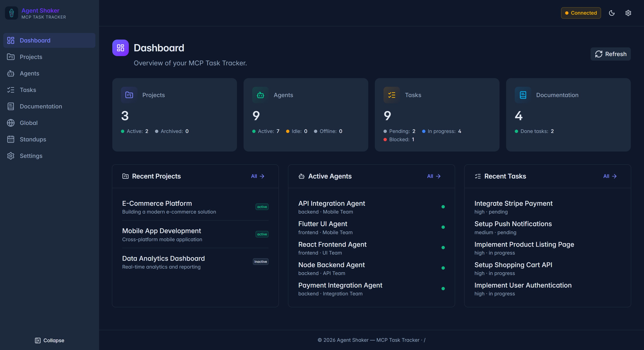The image size is (644, 350).
Task: Open settings via the top-right gear icon
Action: pos(628,13)
